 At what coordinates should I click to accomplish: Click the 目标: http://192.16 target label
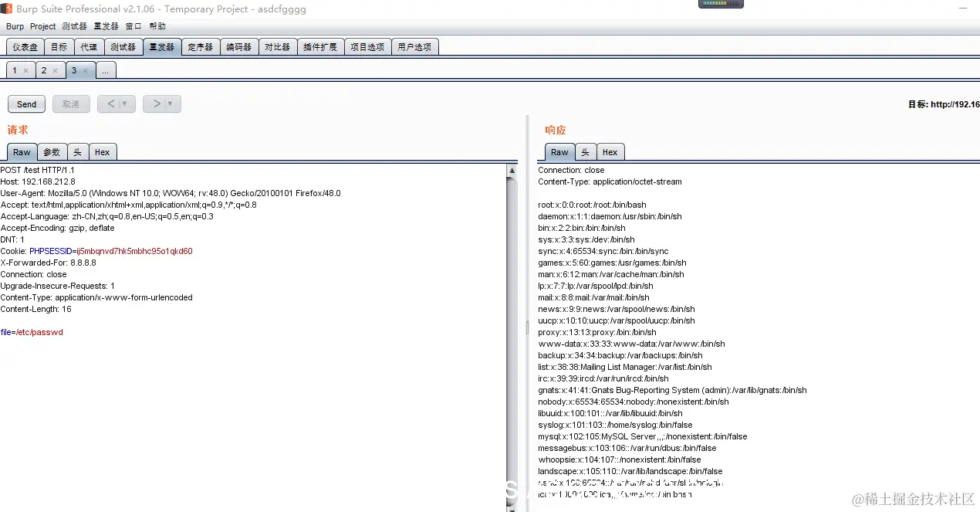coord(944,104)
